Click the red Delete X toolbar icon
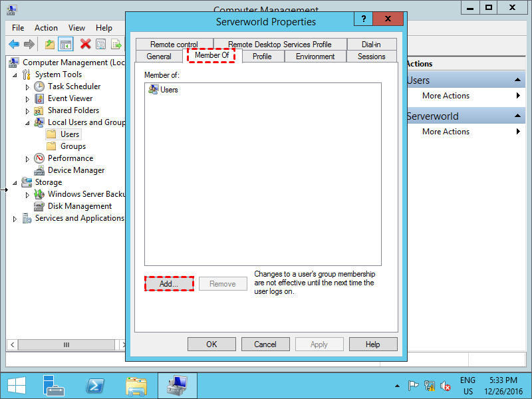This screenshot has height=399, width=532. (x=86, y=44)
